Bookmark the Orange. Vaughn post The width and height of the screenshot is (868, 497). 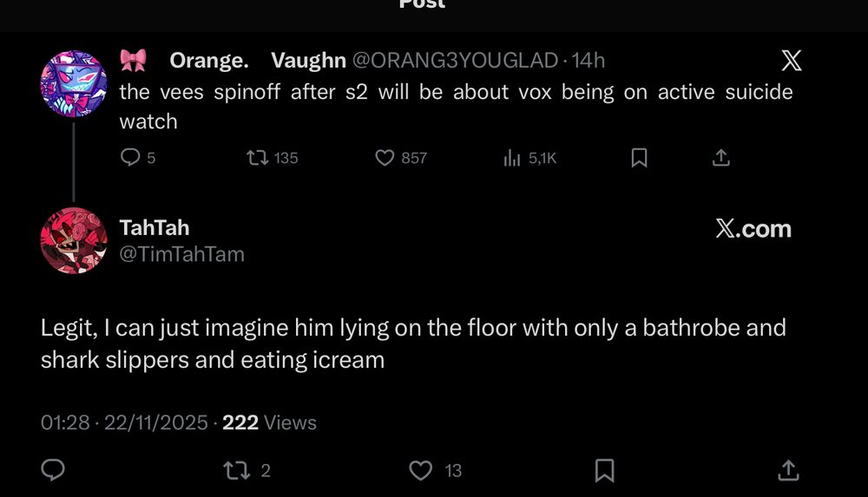639,158
